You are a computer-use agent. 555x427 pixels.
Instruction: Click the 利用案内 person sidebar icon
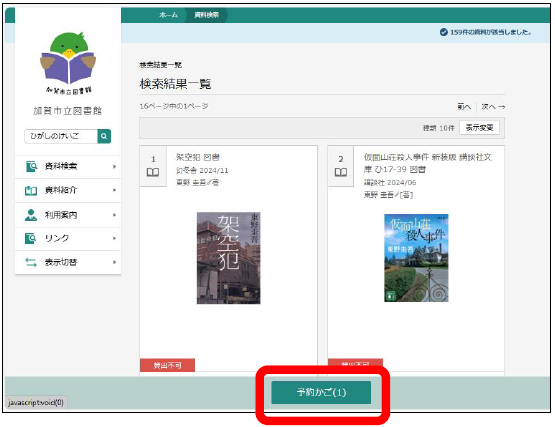tap(31, 215)
